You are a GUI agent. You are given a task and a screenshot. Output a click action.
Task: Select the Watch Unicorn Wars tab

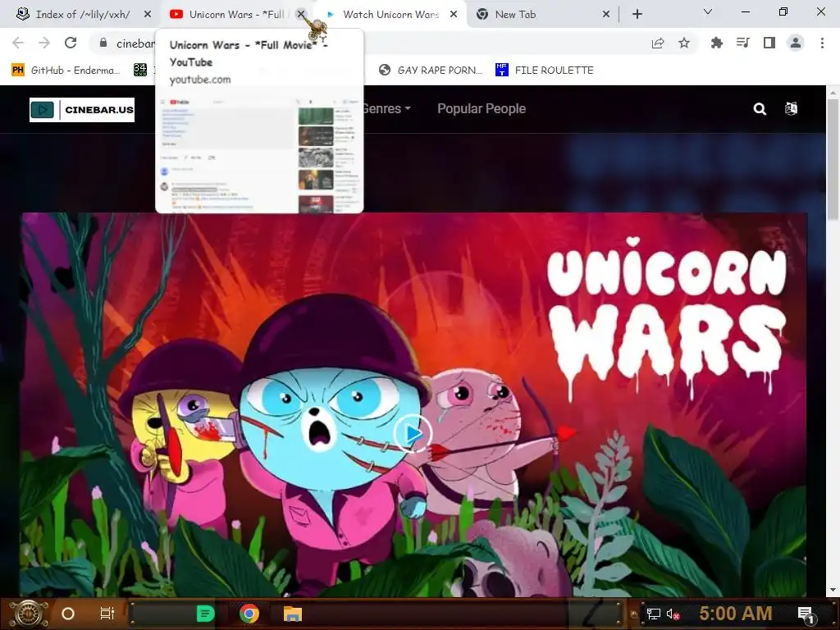point(391,15)
